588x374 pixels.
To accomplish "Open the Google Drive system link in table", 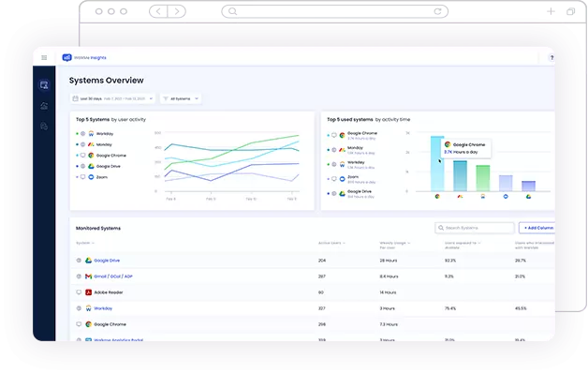I will pos(107,261).
